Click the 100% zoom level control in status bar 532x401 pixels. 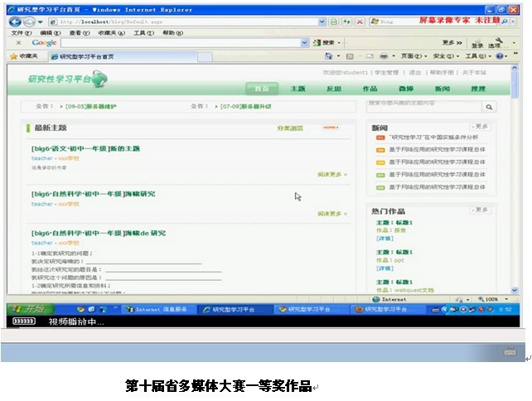click(x=492, y=299)
